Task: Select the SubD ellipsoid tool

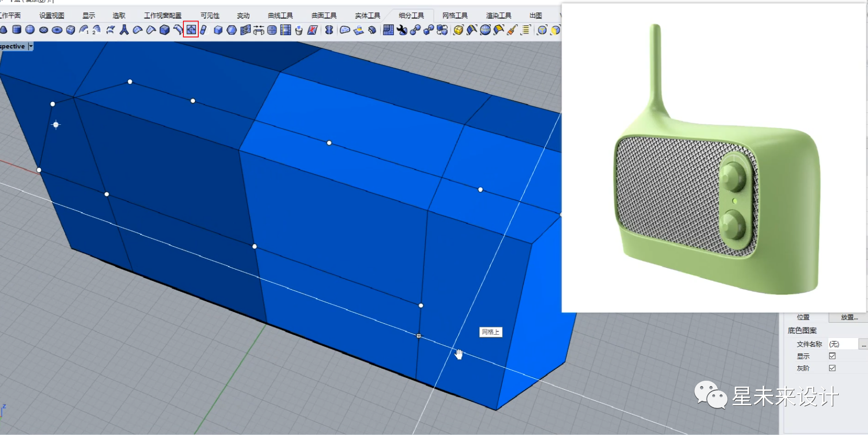Action: coord(44,30)
